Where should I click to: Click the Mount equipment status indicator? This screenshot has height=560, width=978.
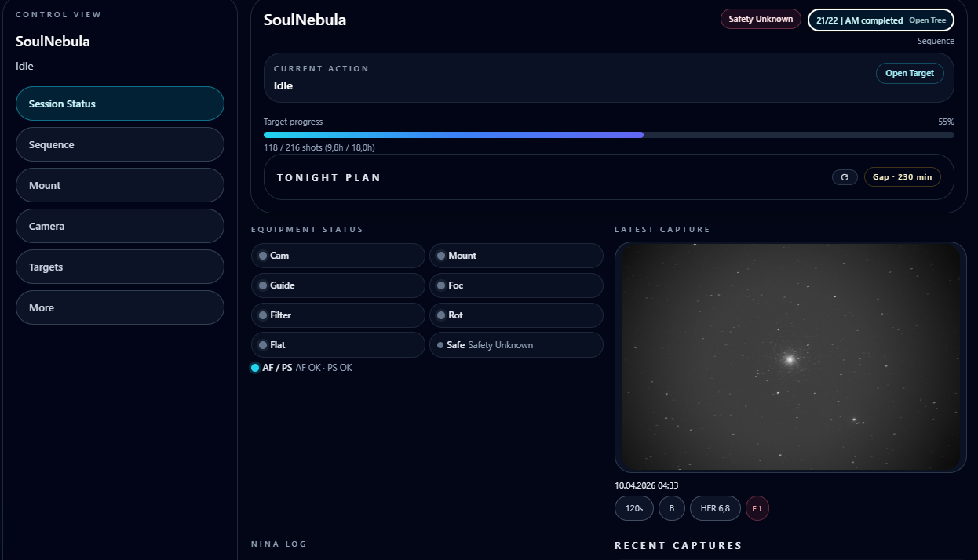[x=516, y=256]
